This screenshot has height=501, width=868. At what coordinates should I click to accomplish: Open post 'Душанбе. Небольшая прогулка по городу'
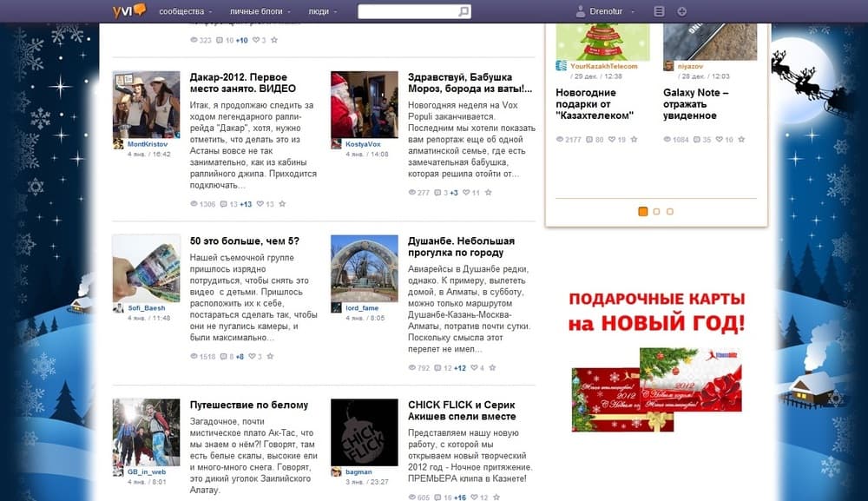tap(461, 247)
